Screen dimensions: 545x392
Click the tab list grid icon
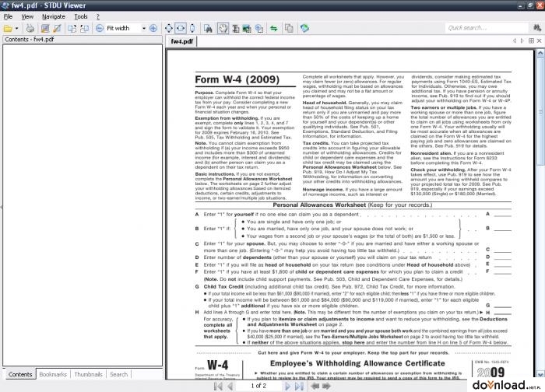531,40
